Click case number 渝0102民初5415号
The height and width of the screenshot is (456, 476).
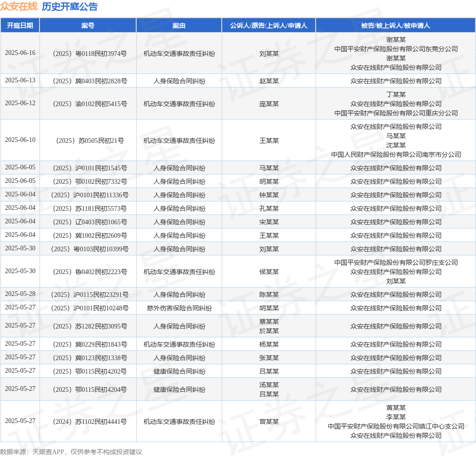click(x=90, y=104)
